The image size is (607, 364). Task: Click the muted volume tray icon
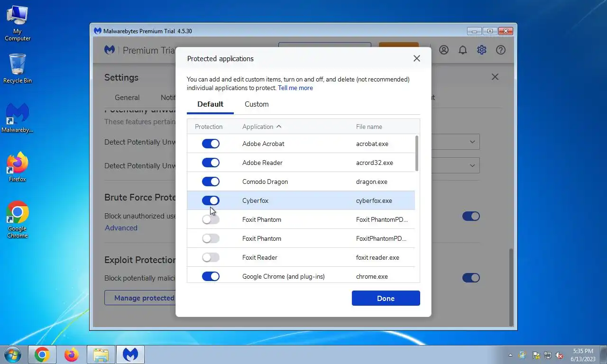[560, 355]
